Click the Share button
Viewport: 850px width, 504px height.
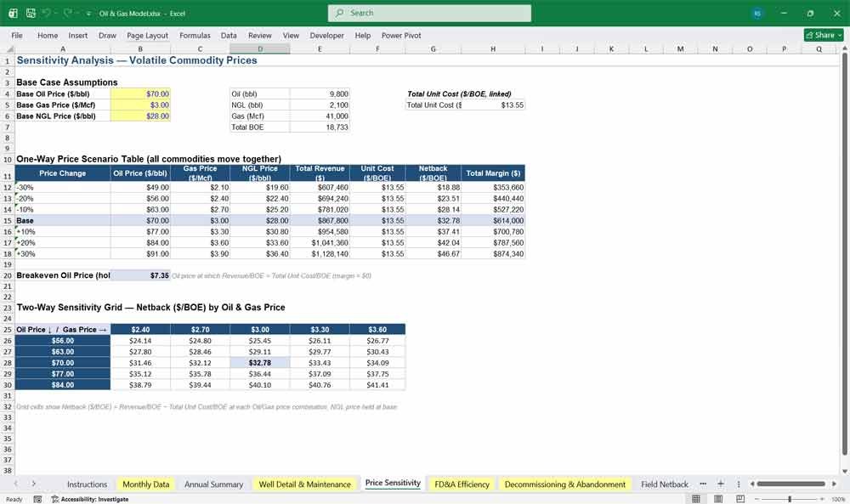824,35
